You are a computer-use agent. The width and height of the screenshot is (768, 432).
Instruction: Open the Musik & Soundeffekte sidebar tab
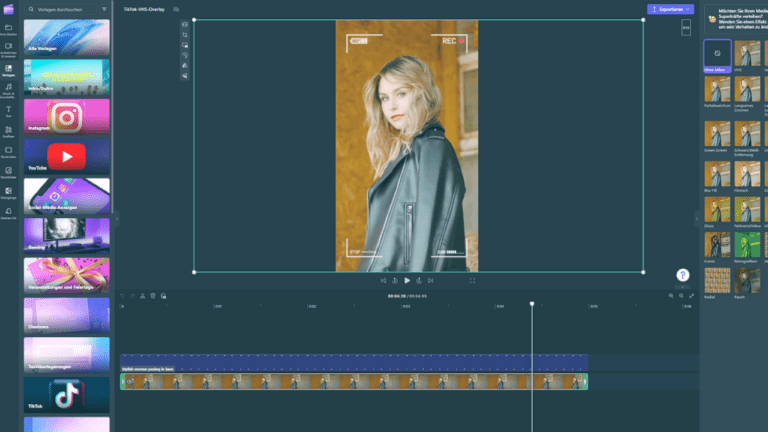point(8,90)
